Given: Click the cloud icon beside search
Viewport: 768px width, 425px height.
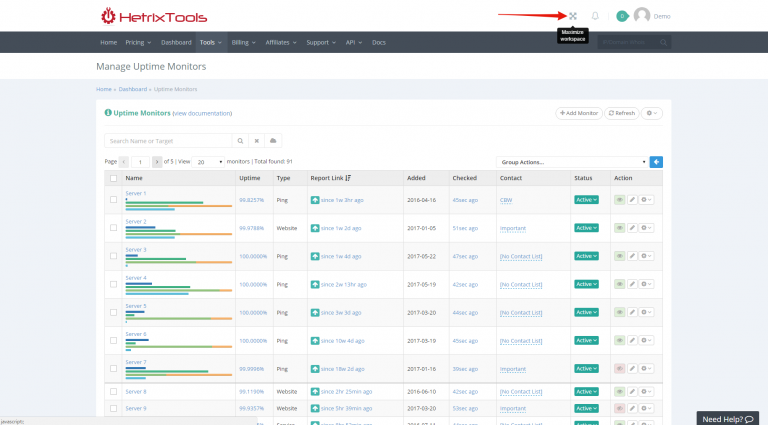Looking at the screenshot, I should (273, 141).
